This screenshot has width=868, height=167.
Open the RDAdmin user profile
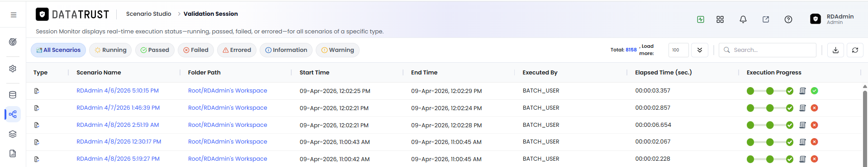click(x=832, y=19)
